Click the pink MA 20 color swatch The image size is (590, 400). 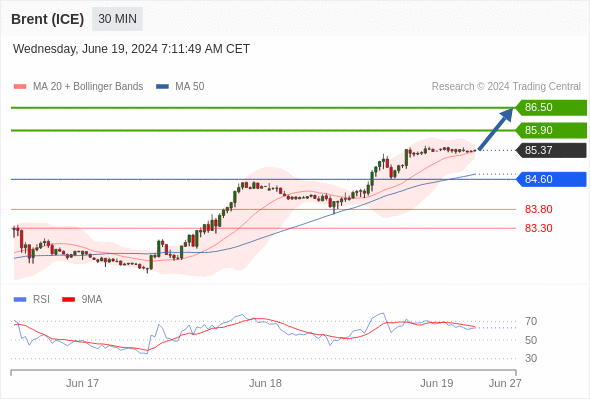pyautogui.click(x=20, y=87)
